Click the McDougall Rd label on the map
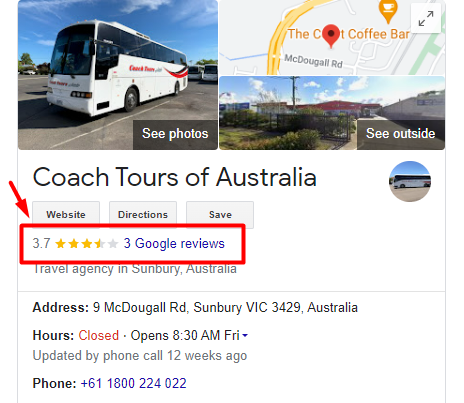 (313, 61)
